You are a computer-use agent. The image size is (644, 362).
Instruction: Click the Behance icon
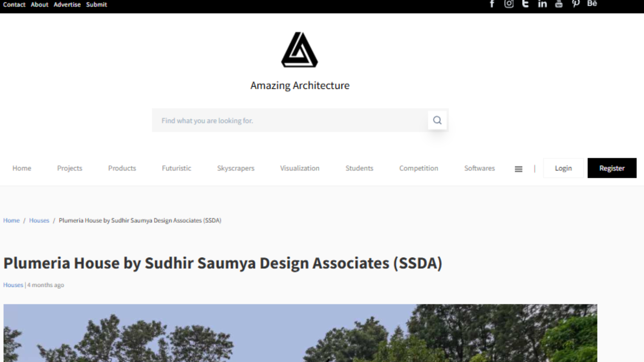[592, 4]
